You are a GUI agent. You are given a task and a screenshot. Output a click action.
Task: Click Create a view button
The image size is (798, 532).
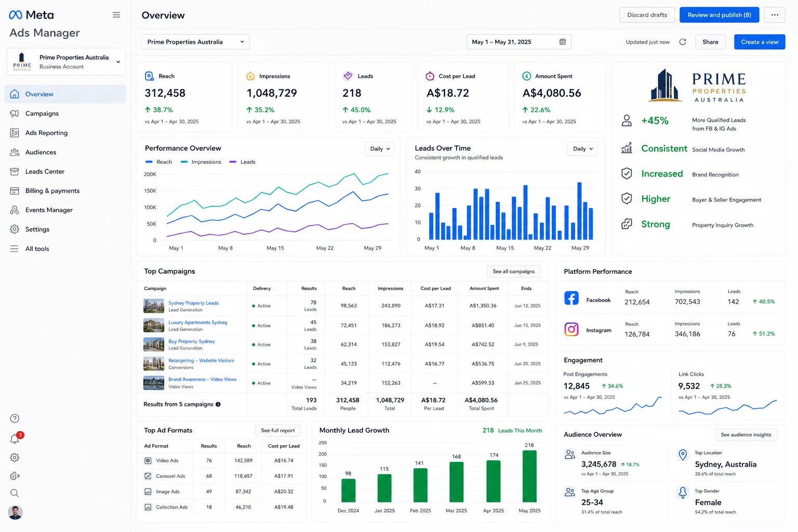coord(760,42)
